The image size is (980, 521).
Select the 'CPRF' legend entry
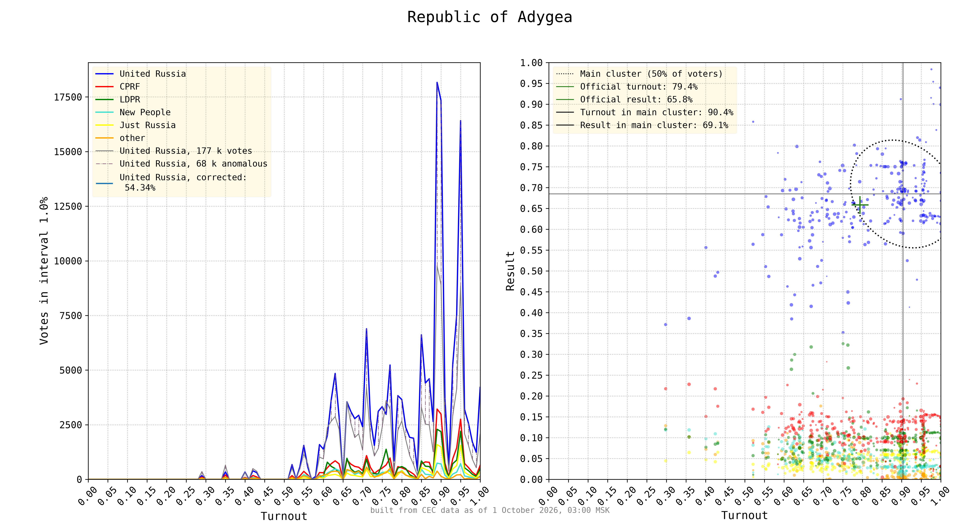pyautogui.click(x=130, y=87)
